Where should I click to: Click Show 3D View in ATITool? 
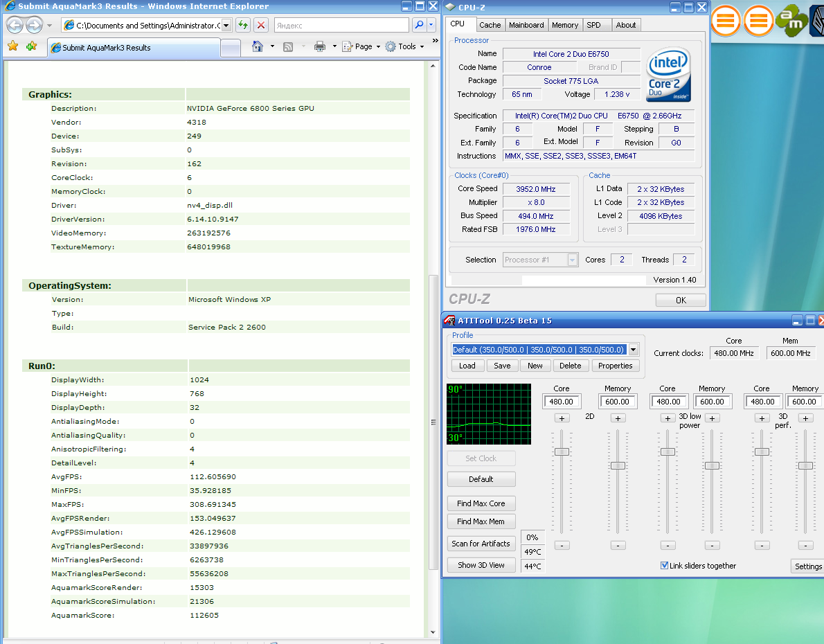point(481,565)
